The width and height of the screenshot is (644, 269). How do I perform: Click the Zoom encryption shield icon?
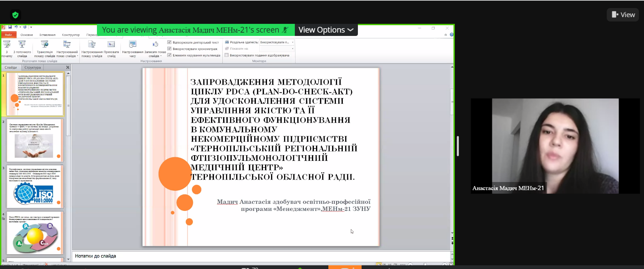(15, 15)
